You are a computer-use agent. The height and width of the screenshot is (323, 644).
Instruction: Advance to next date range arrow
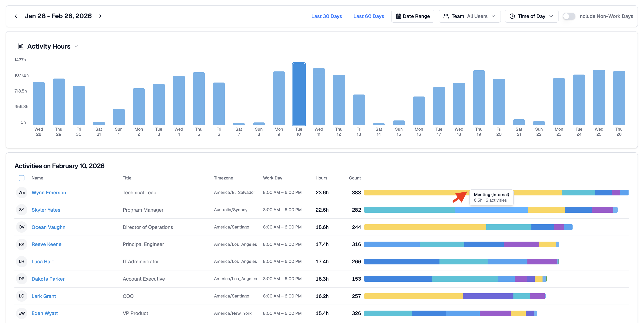pyautogui.click(x=100, y=16)
